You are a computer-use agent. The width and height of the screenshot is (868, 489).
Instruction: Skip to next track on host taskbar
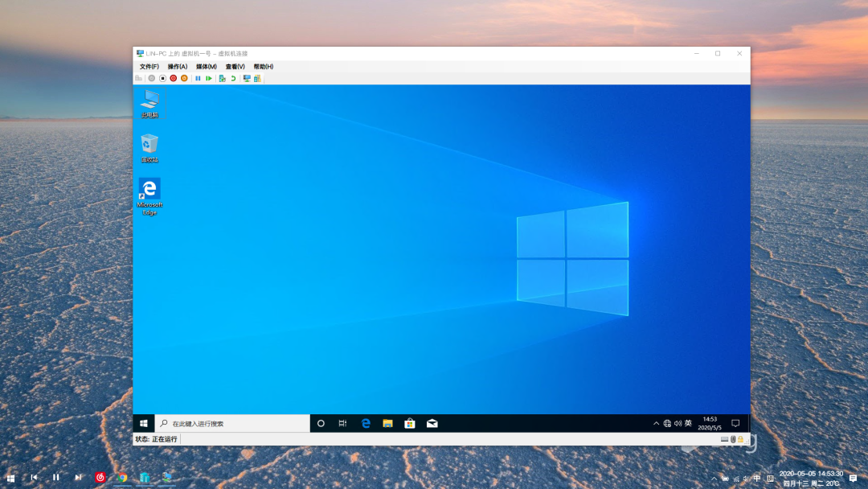coord(78,478)
